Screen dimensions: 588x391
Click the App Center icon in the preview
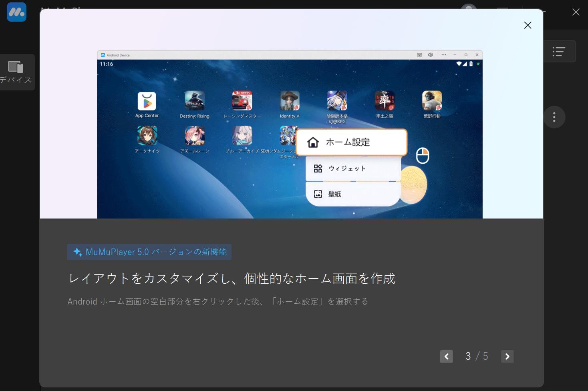point(147,101)
